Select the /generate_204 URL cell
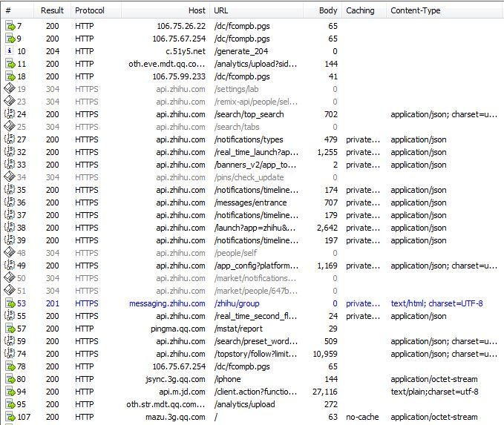The height and width of the screenshot is (425, 504). pyautogui.click(x=241, y=51)
